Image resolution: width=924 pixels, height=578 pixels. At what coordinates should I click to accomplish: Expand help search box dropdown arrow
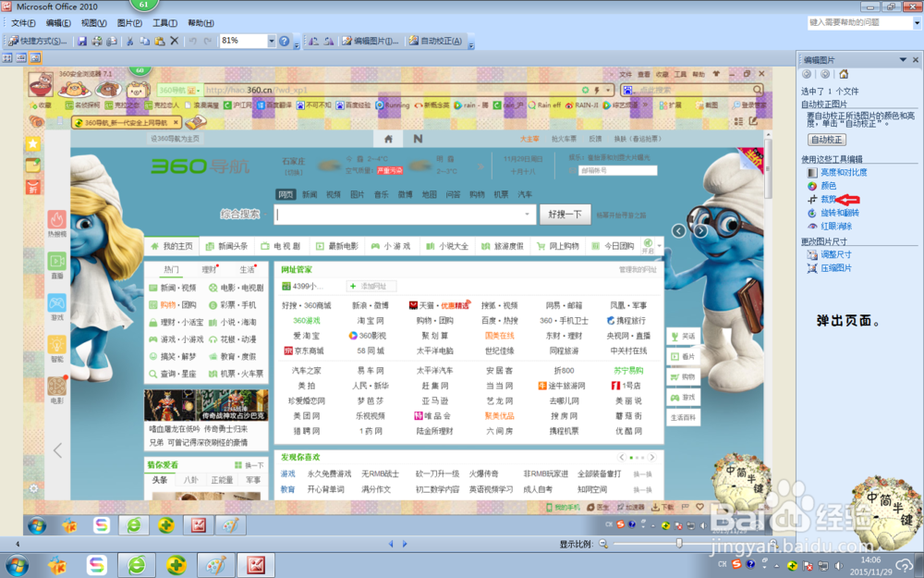pyautogui.click(x=917, y=23)
